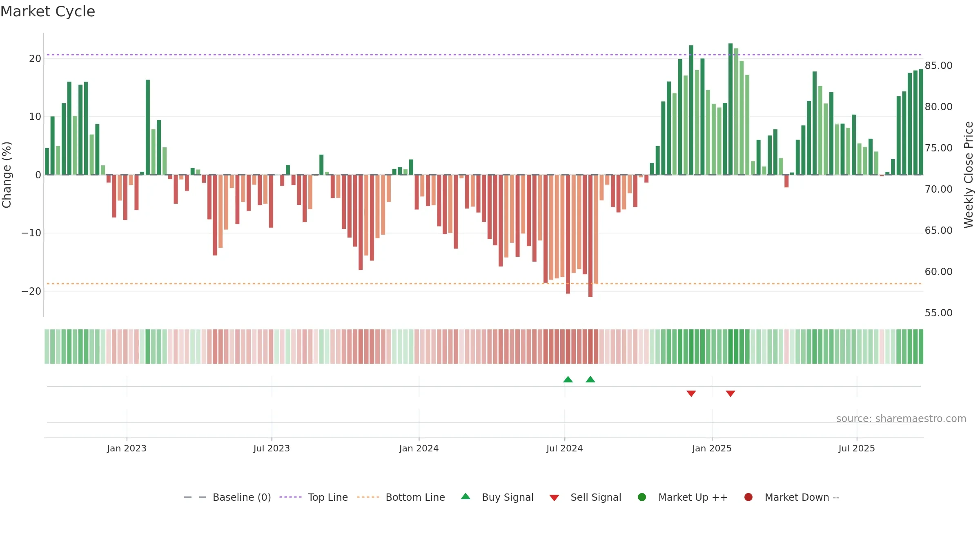Click the Jan 2025 axis label
This screenshot has height=551, width=980.
(712, 448)
